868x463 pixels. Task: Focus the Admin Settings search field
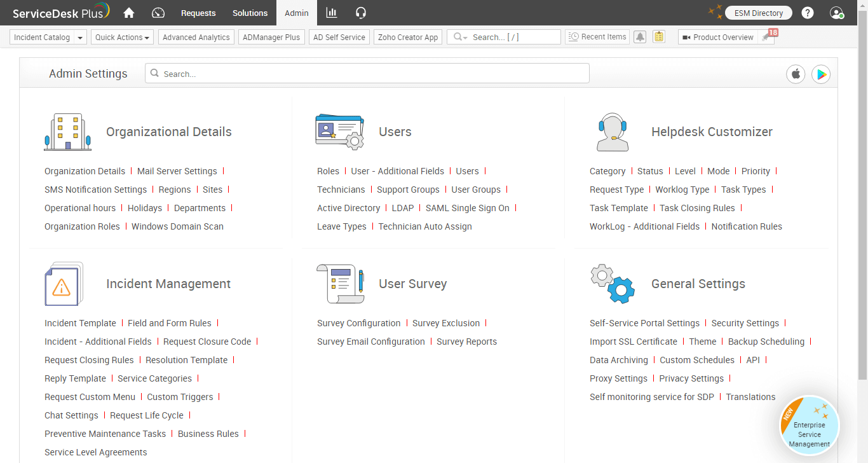point(367,74)
